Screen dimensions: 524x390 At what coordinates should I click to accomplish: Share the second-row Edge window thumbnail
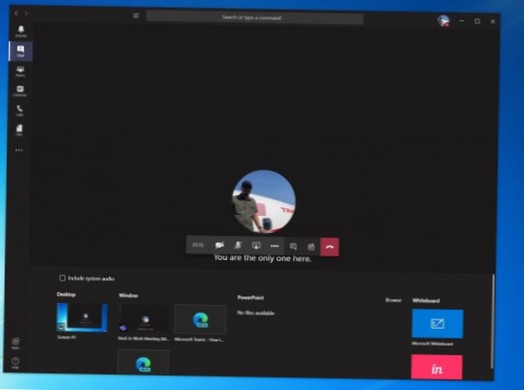click(143, 362)
